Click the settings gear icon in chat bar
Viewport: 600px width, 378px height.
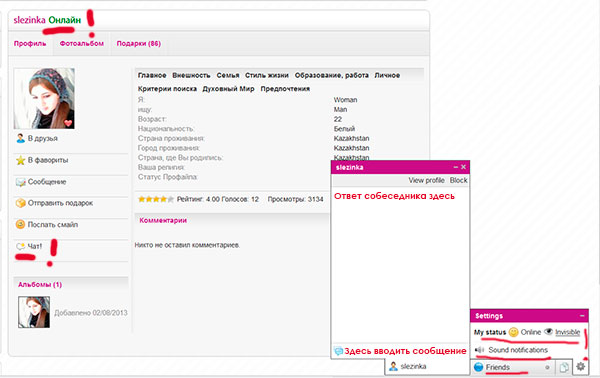pyautogui.click(x=580, y=367)
